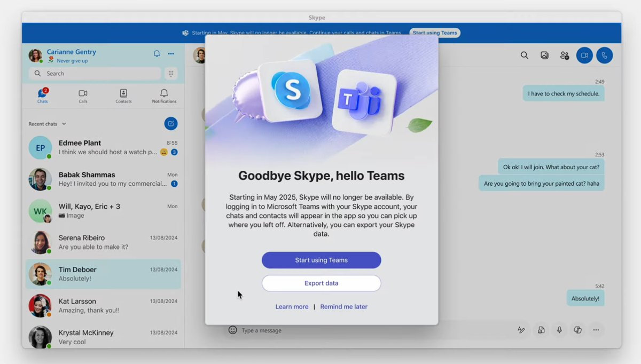
Task: Click the Start using Teams dialog button
Action: 321,260
